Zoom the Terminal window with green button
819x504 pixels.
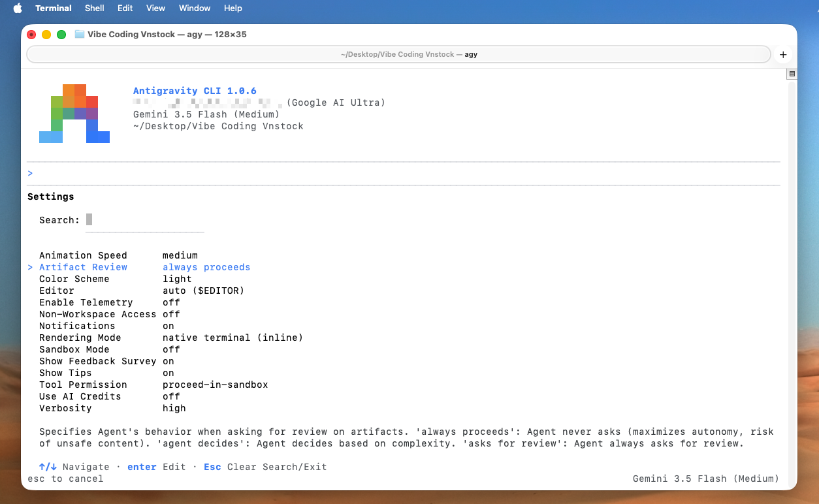click(61, 34)
